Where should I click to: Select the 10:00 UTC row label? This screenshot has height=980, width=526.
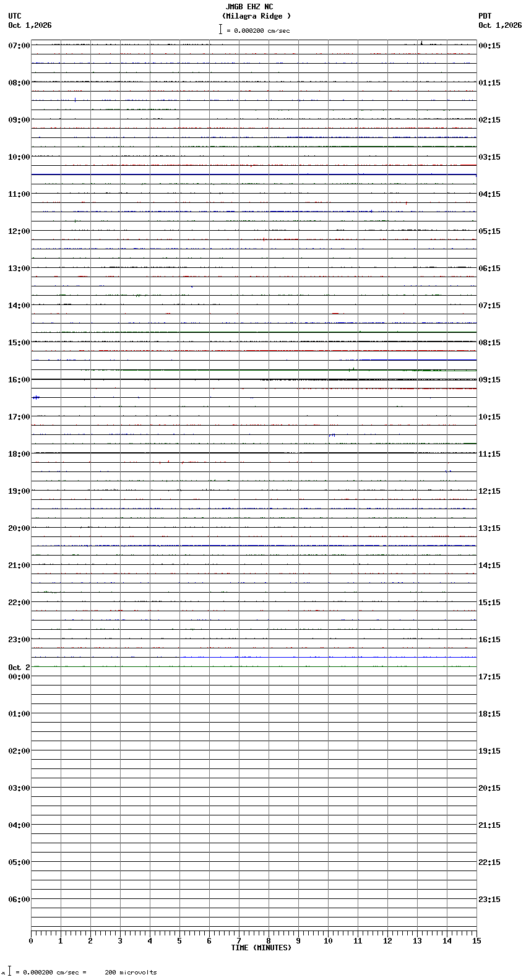pyautogui.click(x=19, y=157)
